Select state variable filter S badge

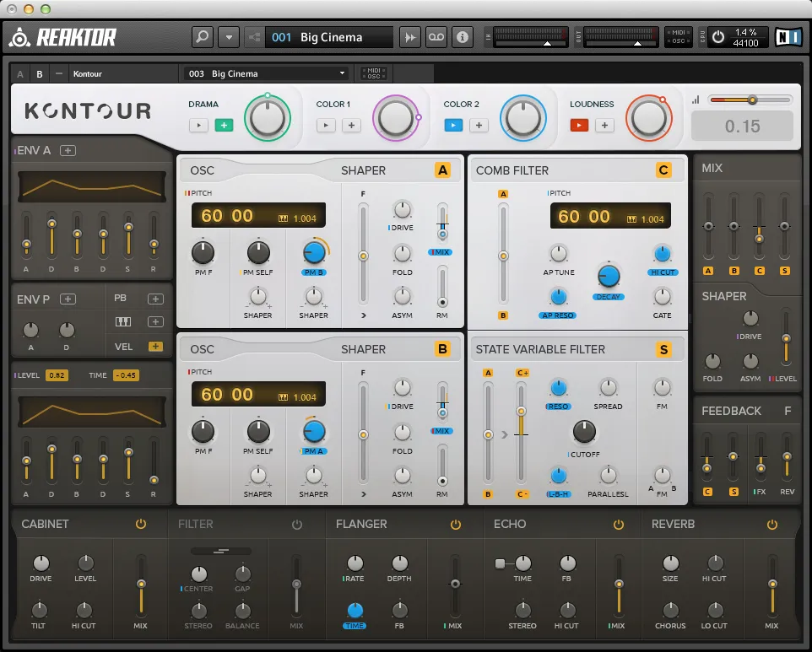pyautogui.click(x=663, y=349)
